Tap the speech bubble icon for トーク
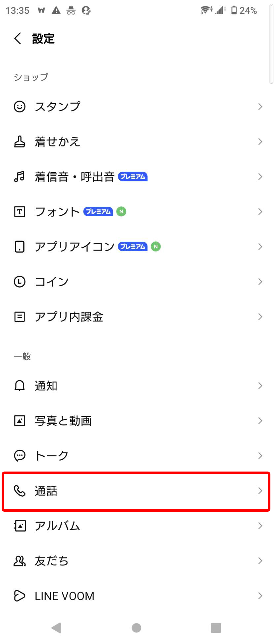Viewport: 276px width, 644px height. click(19, 456)
